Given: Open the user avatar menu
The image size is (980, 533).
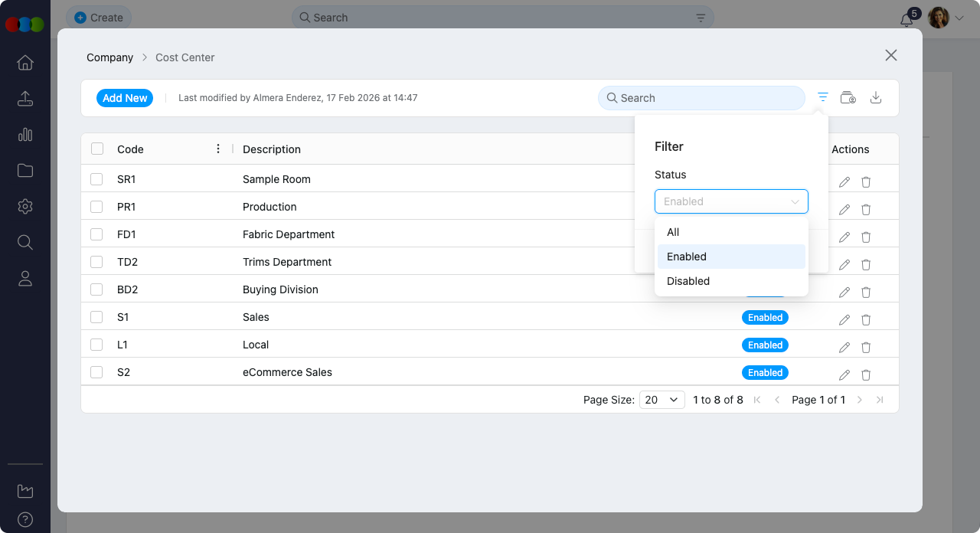Looking at the screenshot, I should point(945,18).
